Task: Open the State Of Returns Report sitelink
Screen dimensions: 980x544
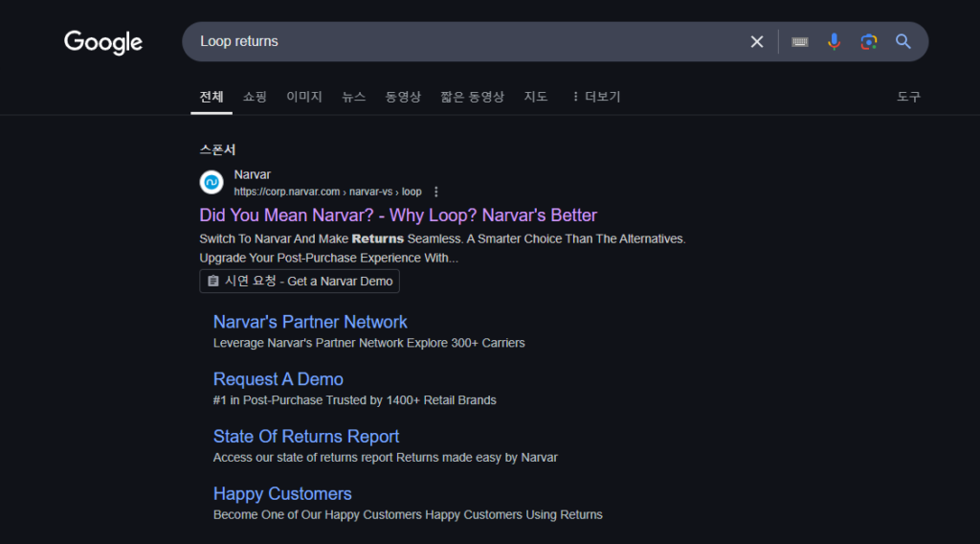Action: [x=306, y=437]
